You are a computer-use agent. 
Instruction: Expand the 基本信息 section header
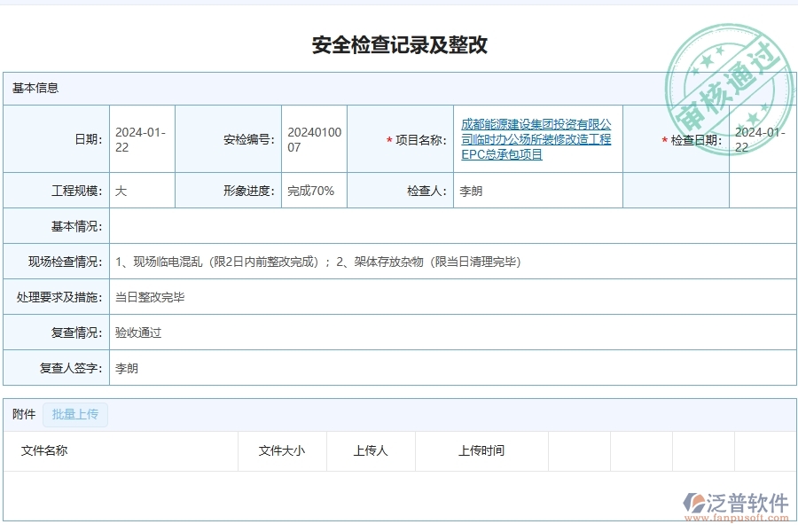coord(32,88)
